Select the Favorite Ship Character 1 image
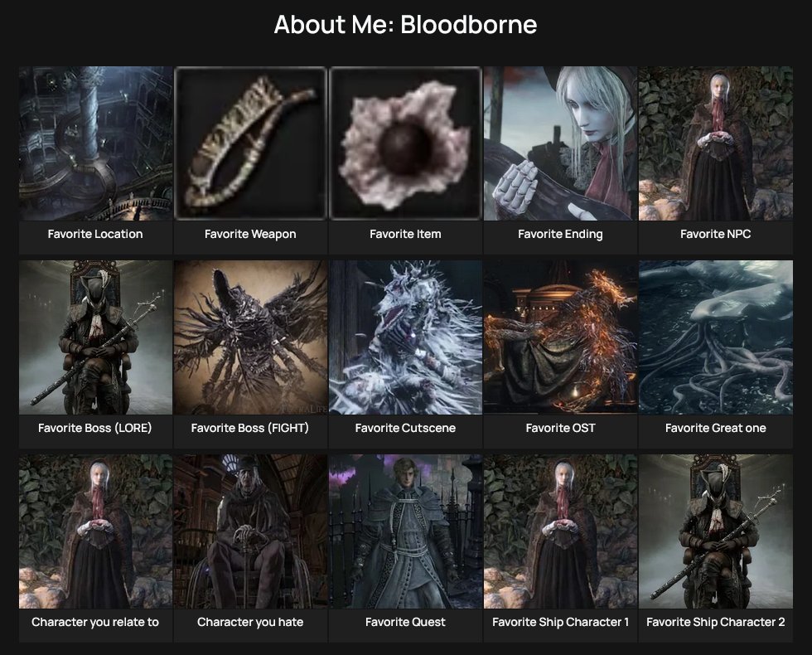The image size is (812, 655). tap(560, 531)
